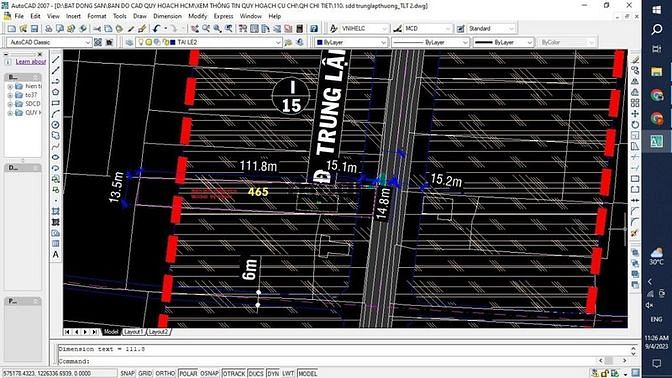Select the Arc draw tool
Screen dimensions: 672x378
[x=56, y=114]
